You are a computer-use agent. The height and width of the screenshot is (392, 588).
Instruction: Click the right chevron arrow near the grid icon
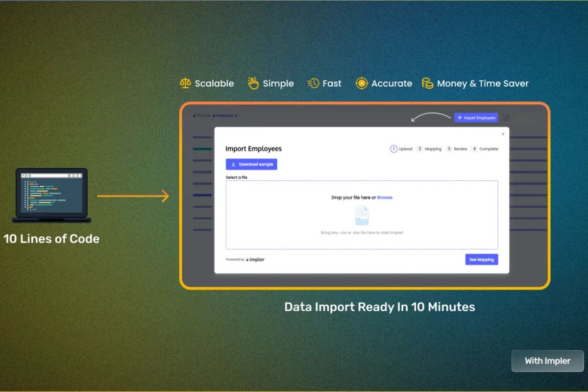(530, 118)
